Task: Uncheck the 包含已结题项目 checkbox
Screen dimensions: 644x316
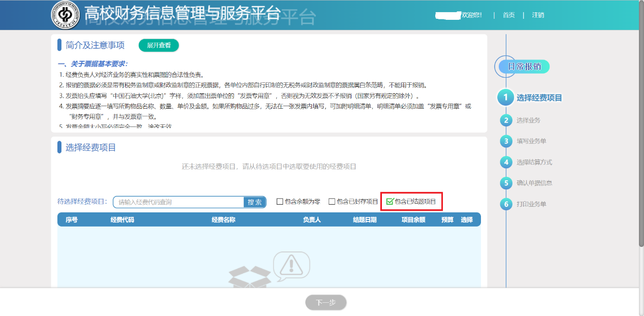Action: (x=390, y=202)
